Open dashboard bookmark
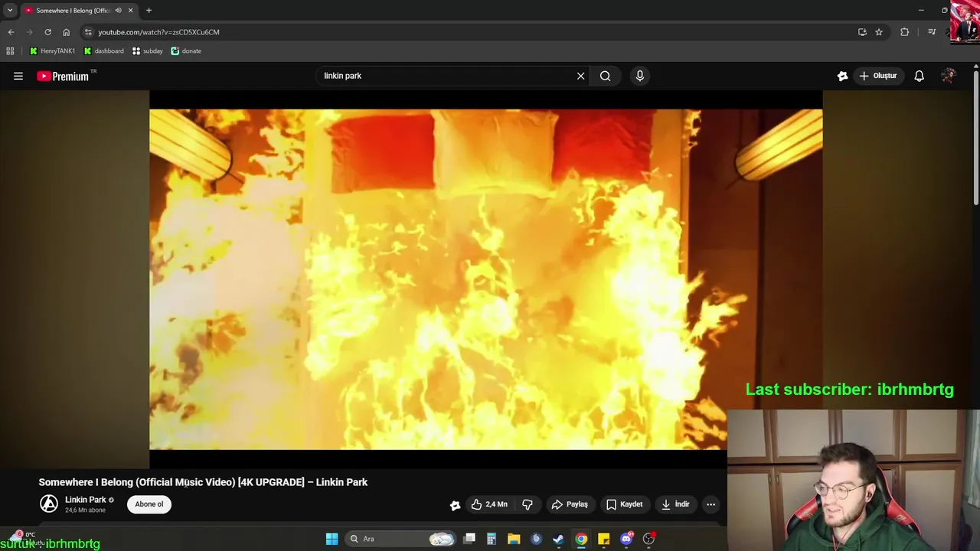This screenshot has width=980, height=551. pos(103,51)
